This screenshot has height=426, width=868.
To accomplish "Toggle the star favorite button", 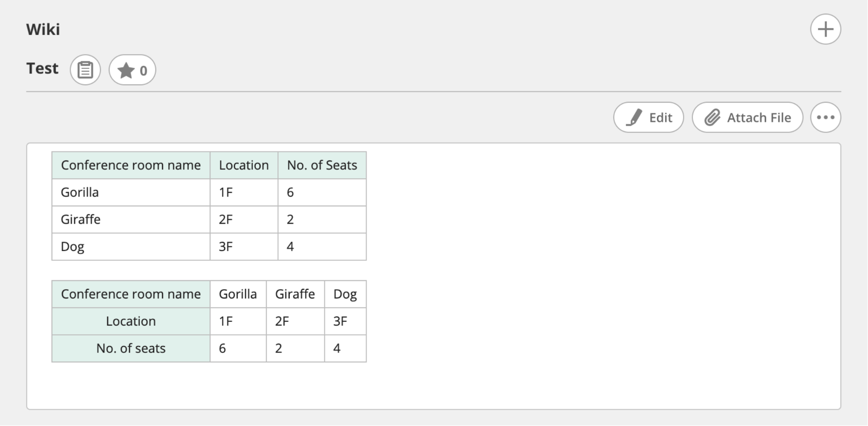I will click(132, 70).
